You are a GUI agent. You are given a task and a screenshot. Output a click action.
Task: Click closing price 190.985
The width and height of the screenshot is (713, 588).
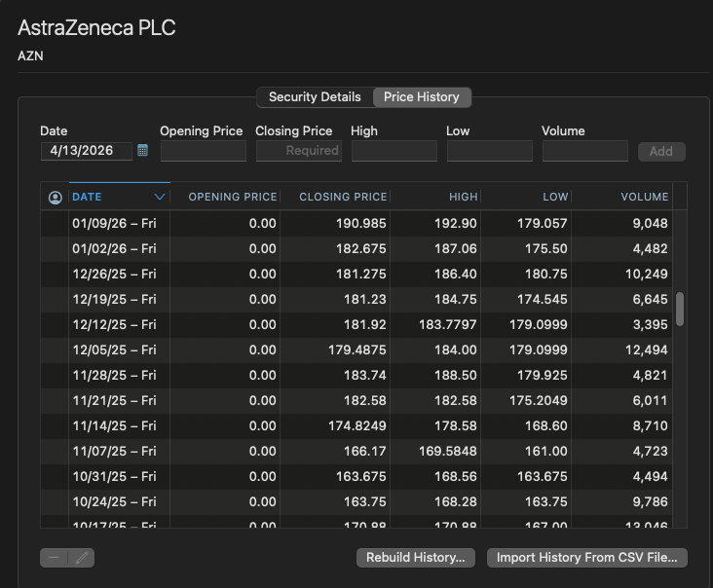361,223
